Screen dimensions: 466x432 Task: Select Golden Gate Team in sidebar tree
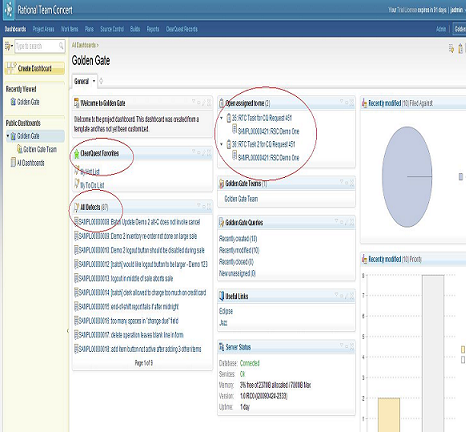coord(40,149)
